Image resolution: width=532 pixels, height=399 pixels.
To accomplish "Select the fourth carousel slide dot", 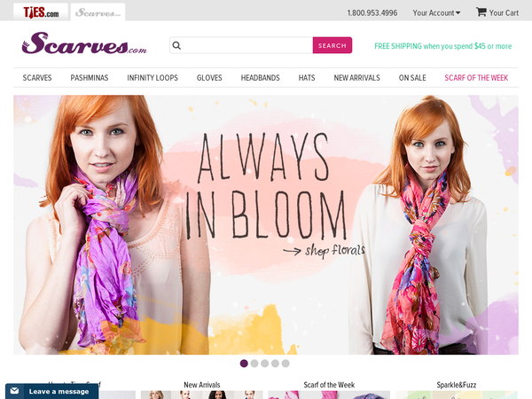I will [x=275, y=364].
